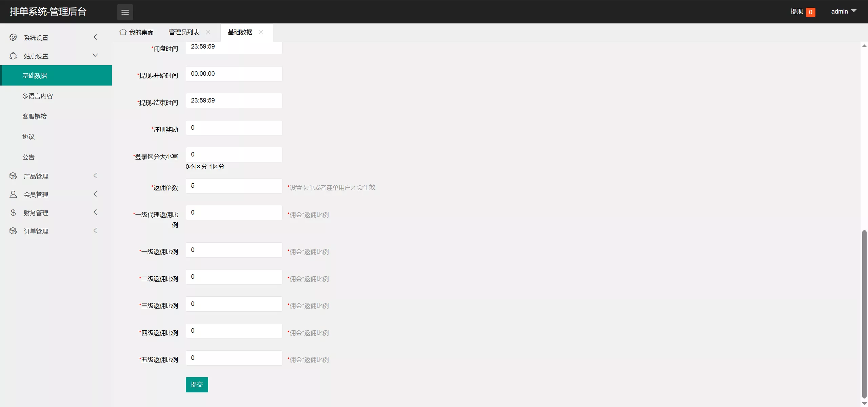The image size is (868, 407).
Task: Click the 返佣倍数 input field
Action: click(x=234, y=186)
